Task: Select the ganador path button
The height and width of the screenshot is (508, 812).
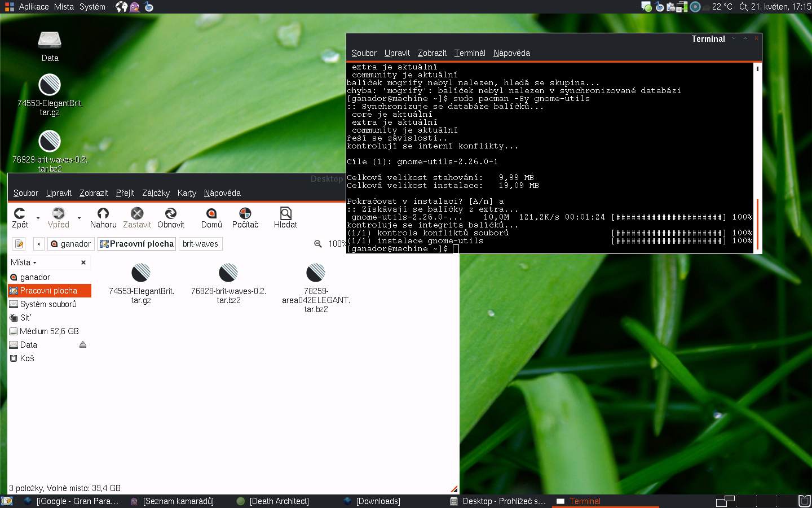Action: point(70,244)
